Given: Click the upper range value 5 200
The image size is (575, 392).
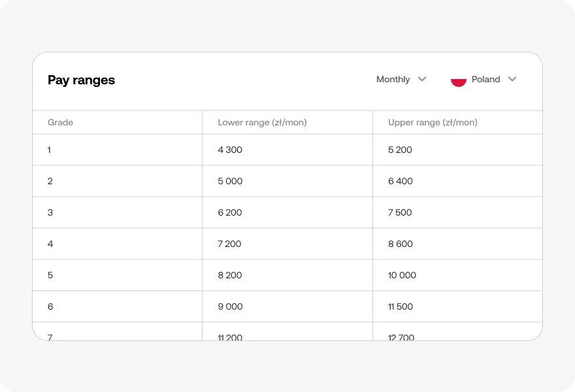Looking at the screenshot, I should tap(400, 150).
